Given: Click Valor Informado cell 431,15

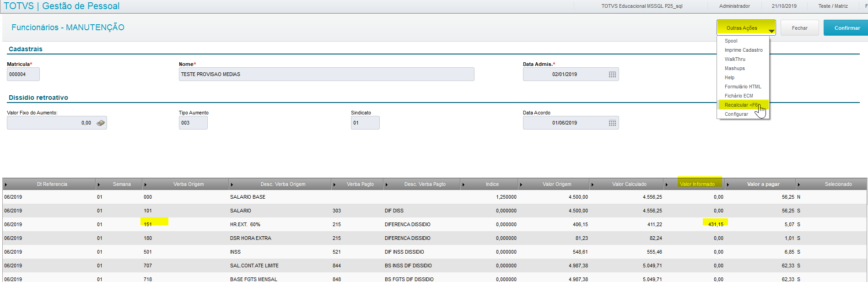Looking at the screenshot, I should click(x=716, y=224).
